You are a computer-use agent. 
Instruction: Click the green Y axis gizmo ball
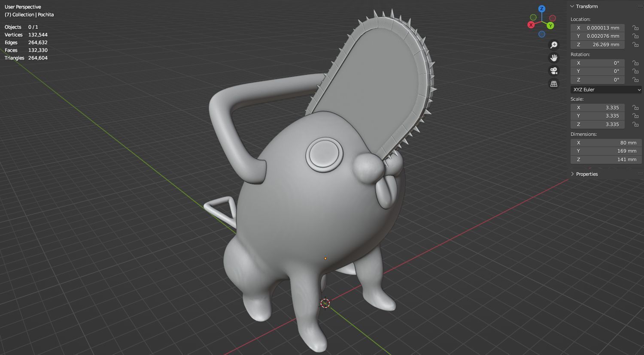[550, 26]
